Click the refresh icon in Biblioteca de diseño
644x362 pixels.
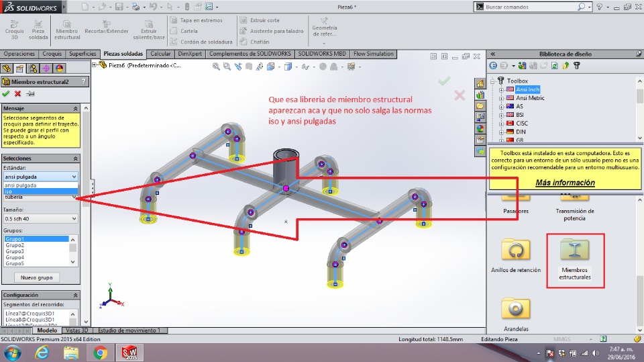click(555, 65)
